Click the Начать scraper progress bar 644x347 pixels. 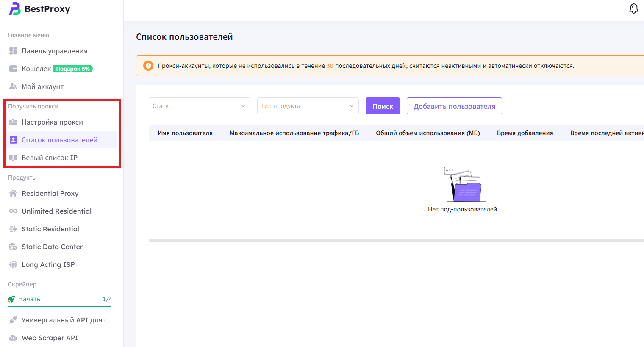pos(60,306)
